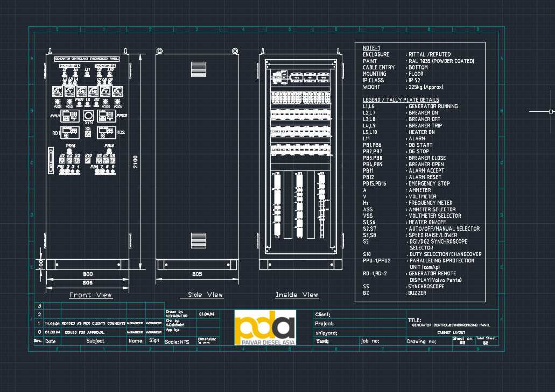Image resolution: width=555 pixels, height=392 pixels.
Task: Click the "800" width dimension text
Action: coord(88,274)
